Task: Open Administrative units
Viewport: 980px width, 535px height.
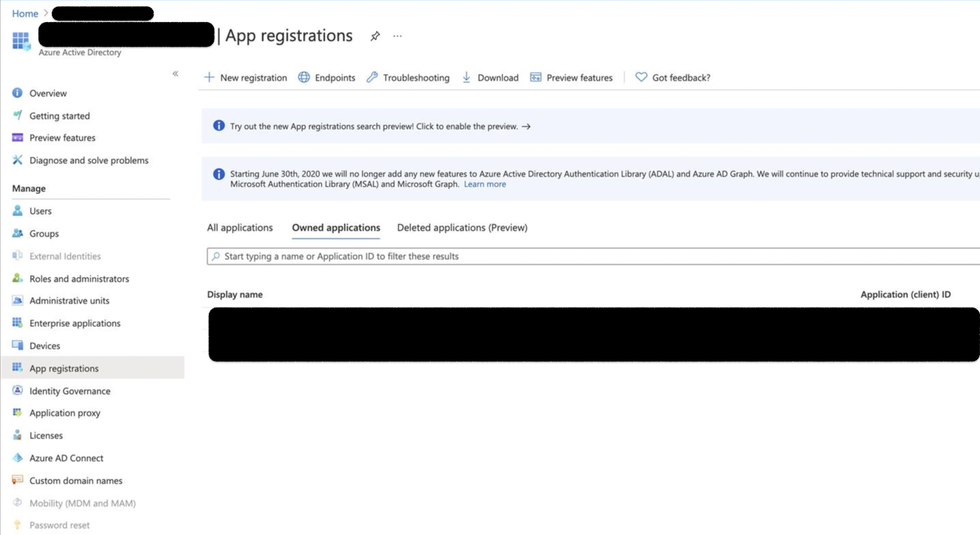Action: [69, 301]
